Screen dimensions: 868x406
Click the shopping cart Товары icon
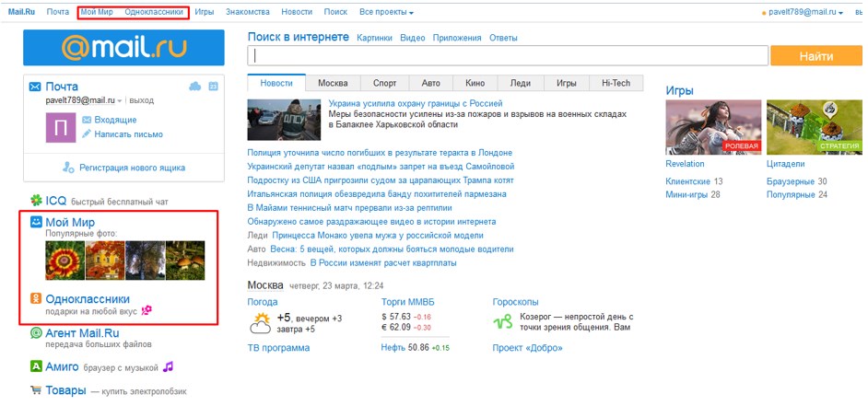click(36, 390)
